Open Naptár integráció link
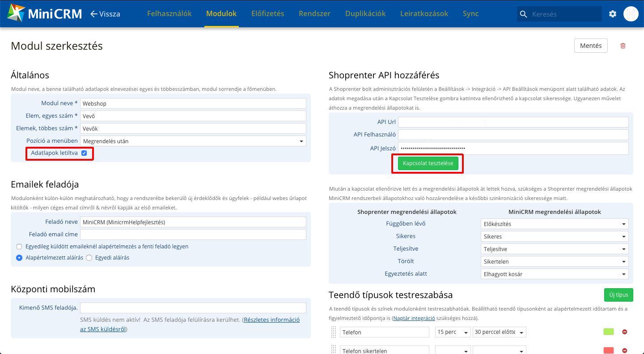 coord(414,318)
